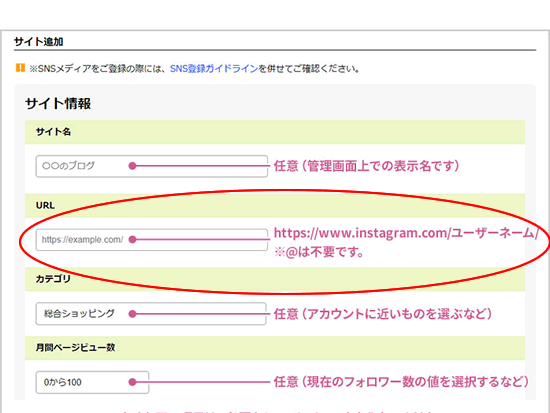This screenshot has height=413, width=550.
Task: Click the URL green label bar
Action: tap(275, 206)
